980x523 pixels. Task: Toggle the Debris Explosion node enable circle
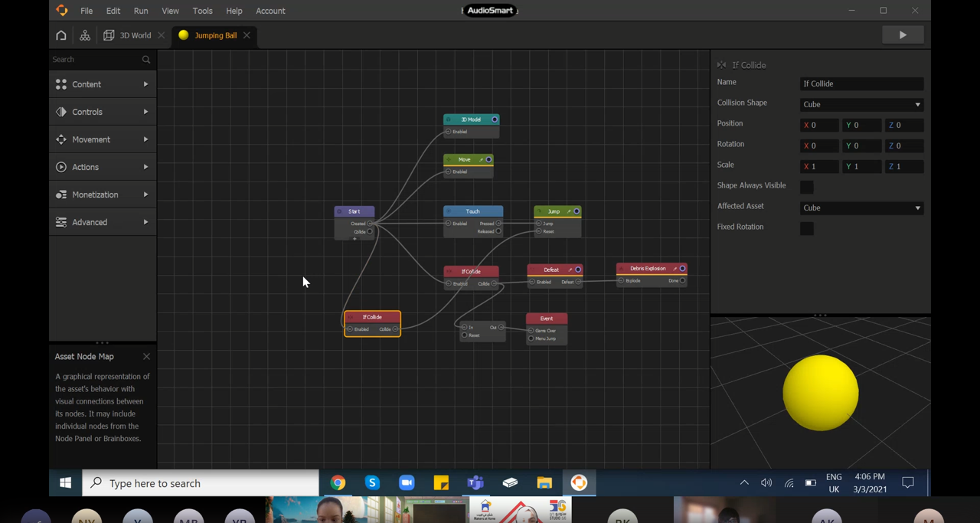[x=682, y=269]
